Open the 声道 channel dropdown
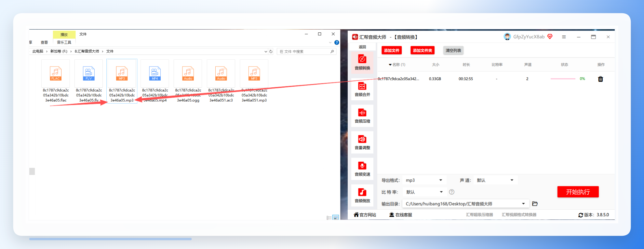644x249 pixels. click(x=495, y=180)
